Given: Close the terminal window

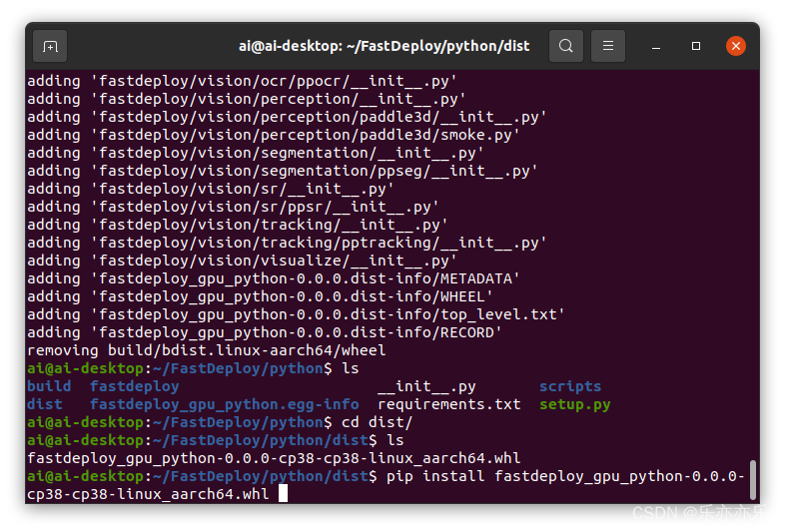Looking at the screenshot, I should coord(736,46).
